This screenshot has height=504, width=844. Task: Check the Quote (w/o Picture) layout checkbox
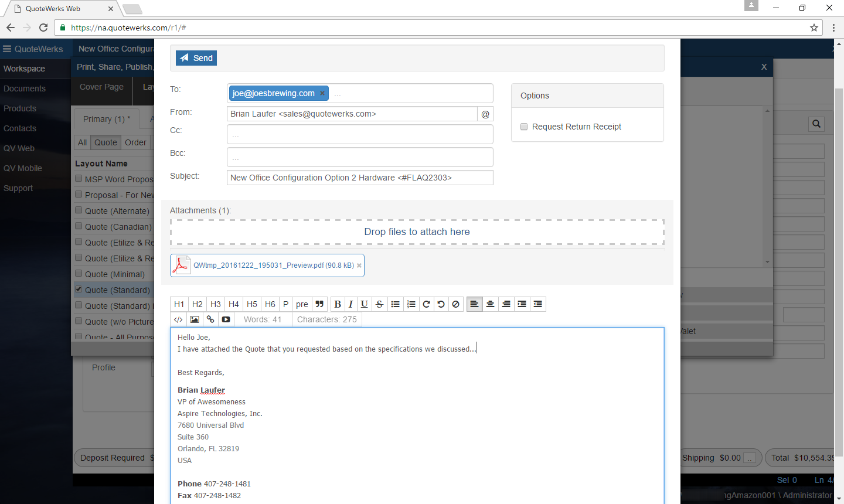pyautogui.click(x=79, y=321)
